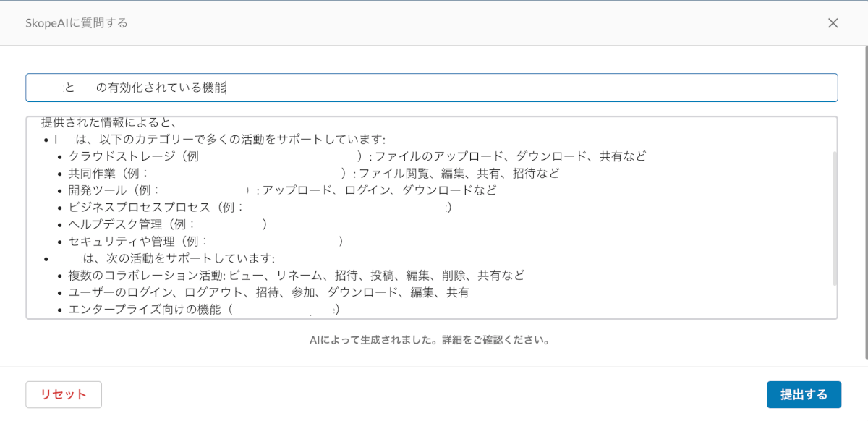The width and height of the screenshot is (868, 421).
Task: Select the クラウドストレージ bullet line
Action: pos(357,156)
